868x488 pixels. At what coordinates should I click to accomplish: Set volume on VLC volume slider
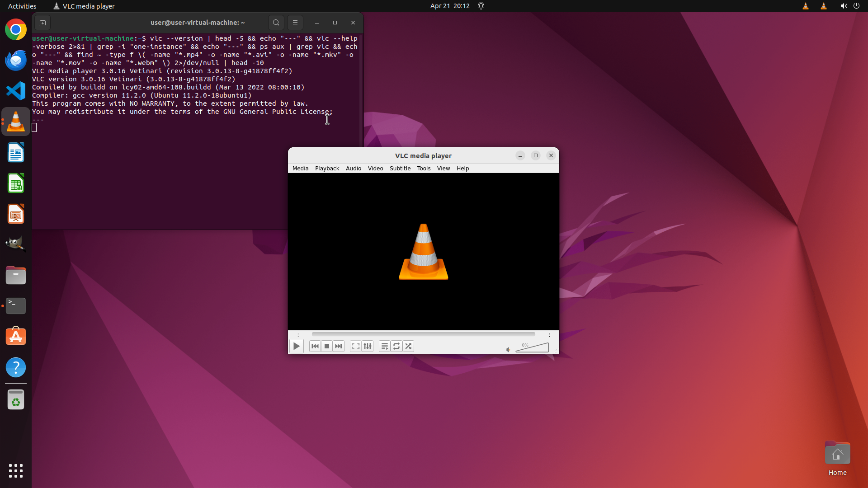pyautogui.click(x=533, y=348)
